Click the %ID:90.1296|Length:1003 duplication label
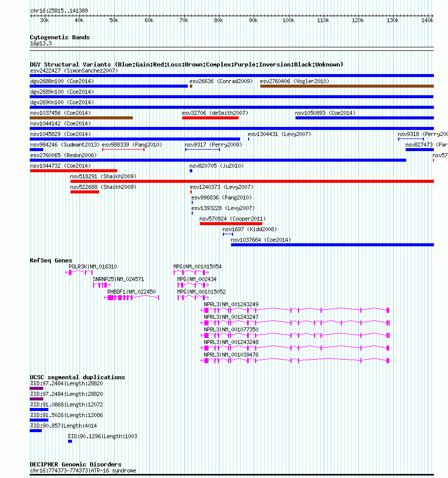Image resolution: width=448 pixels, height=478 pixels. [x=102, y=437]
